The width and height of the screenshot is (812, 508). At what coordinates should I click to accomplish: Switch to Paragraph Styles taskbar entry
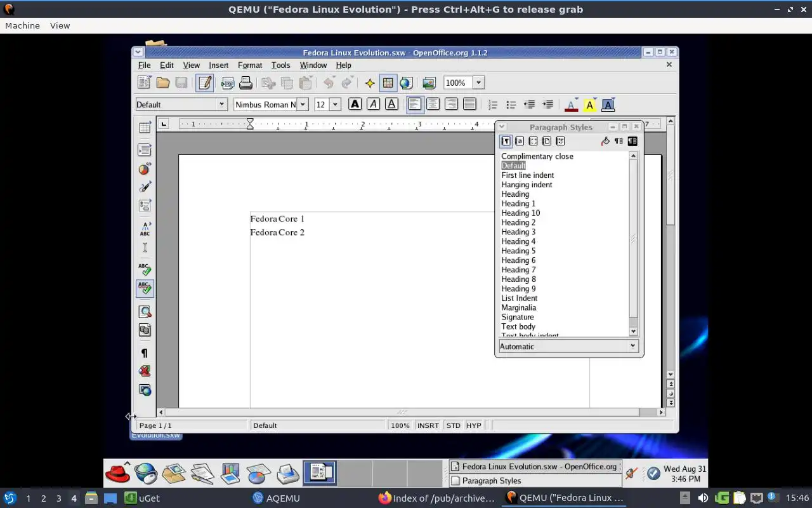click(x=535, y=481)
